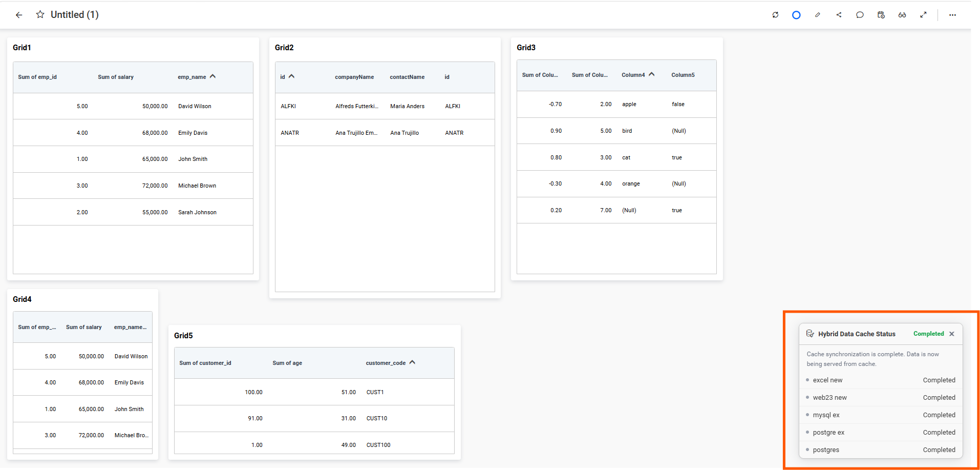Select 'Sarah Johnson' cell in Grid1
This screenshot has height=470, width=980.
click(197, 212)
